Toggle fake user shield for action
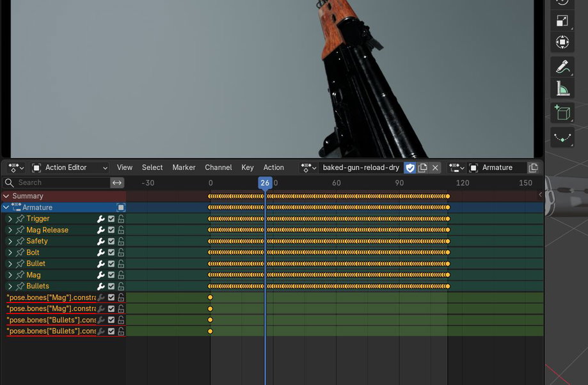This screenshot has height=385, width=588. click(410, 168)
